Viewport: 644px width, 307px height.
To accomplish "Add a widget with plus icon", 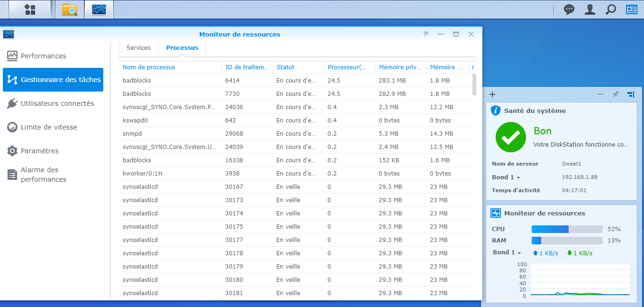I will 492,94.
